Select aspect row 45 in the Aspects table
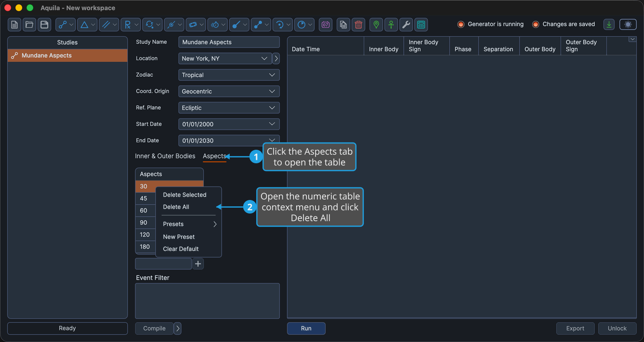This screenshot has height=342, width=644. pos(145,199)
